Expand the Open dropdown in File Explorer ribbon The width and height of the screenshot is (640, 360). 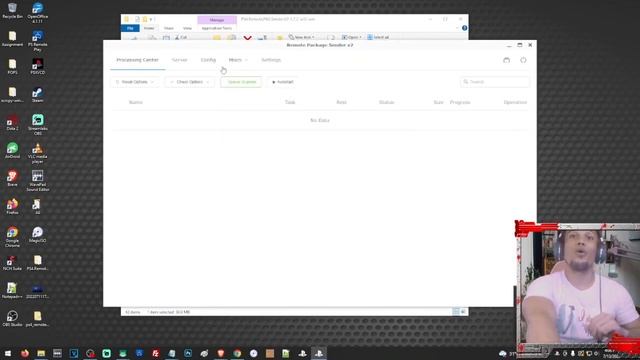pyautogui.click(x=352, y=37)
